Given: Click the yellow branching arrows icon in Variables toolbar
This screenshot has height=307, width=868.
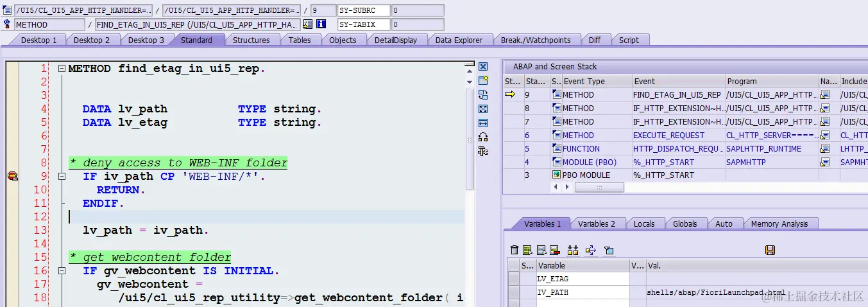Looking at the screenshot, I should coord(591,250).
